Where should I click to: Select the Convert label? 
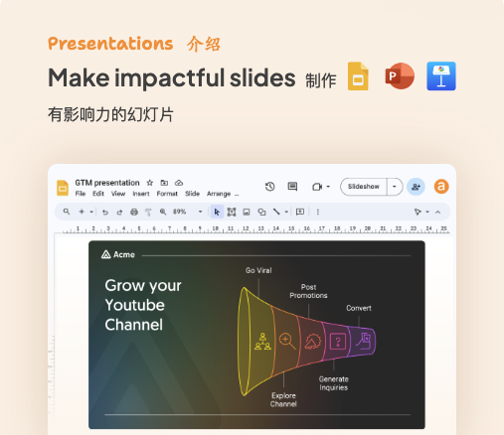[359, 308]
